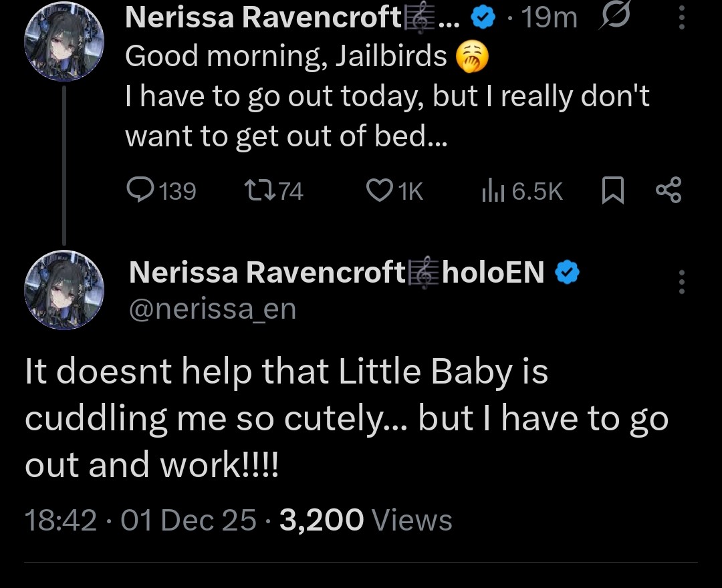Open the first post's profile avatar
The width and height of the screenshot is (722, 588).
point(64,41)
